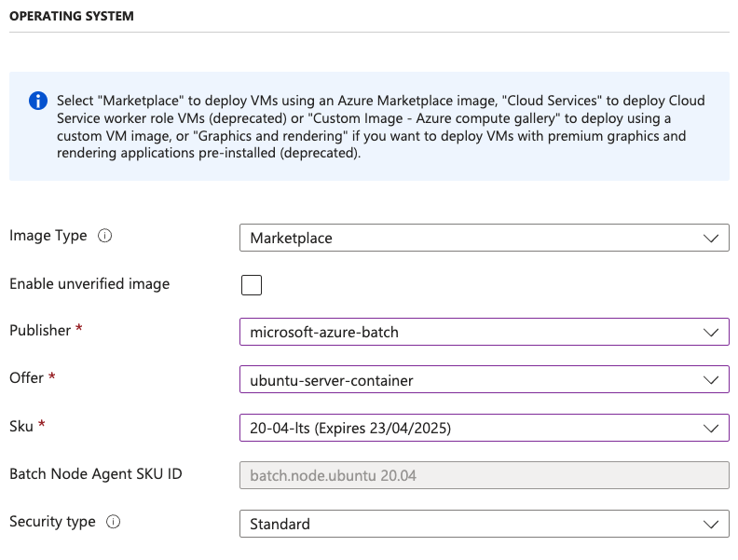Click the chevron arrow on Sku dropdown
The image size is (738, 560).
(711, 429)
